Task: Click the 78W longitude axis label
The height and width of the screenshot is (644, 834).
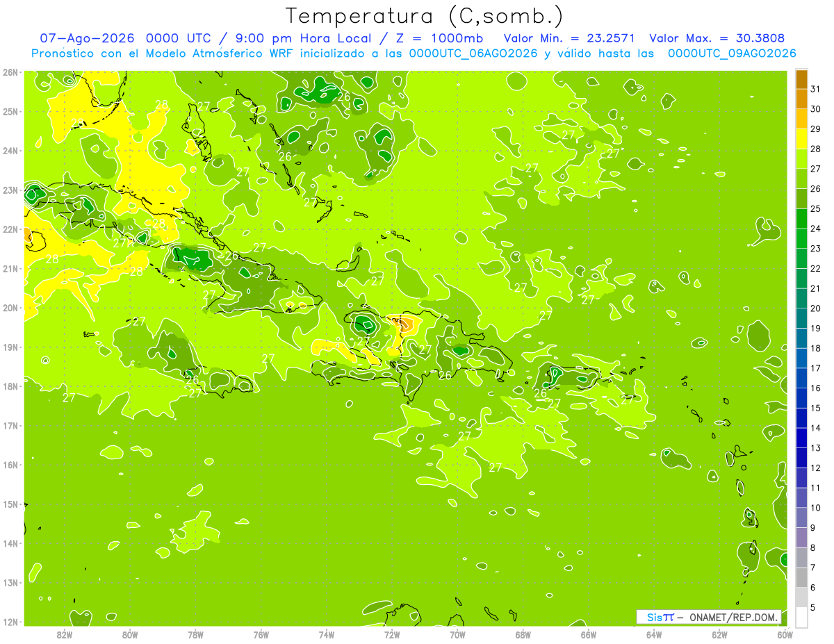Action: pyautogui.click(x=195, y=634)
